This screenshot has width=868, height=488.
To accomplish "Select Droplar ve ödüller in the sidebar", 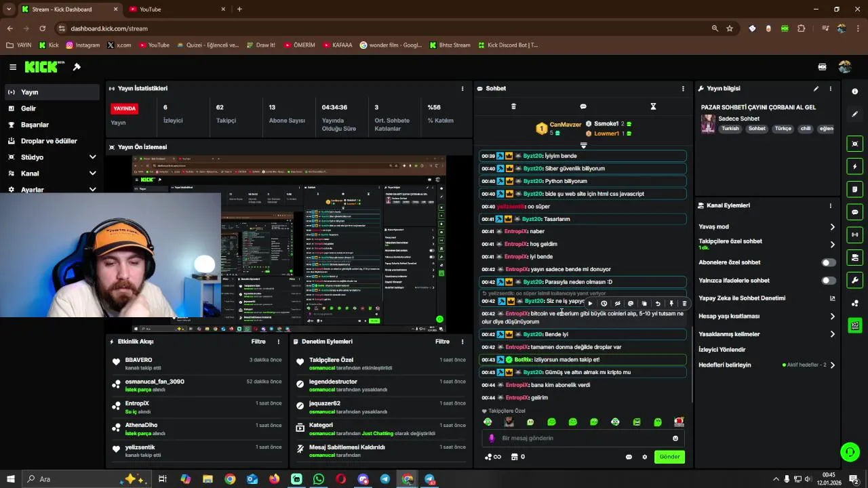I will (52, 141).
